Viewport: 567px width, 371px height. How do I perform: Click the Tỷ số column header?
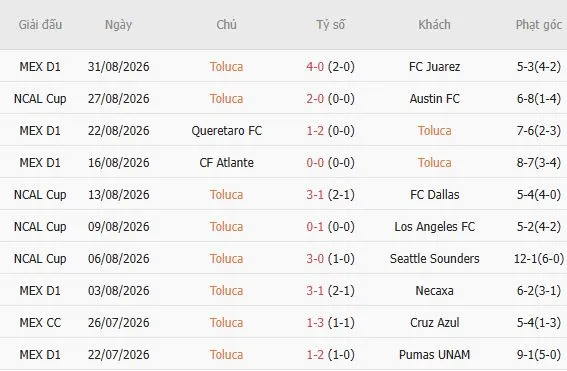pyautogui.click(x=331, y=25)
